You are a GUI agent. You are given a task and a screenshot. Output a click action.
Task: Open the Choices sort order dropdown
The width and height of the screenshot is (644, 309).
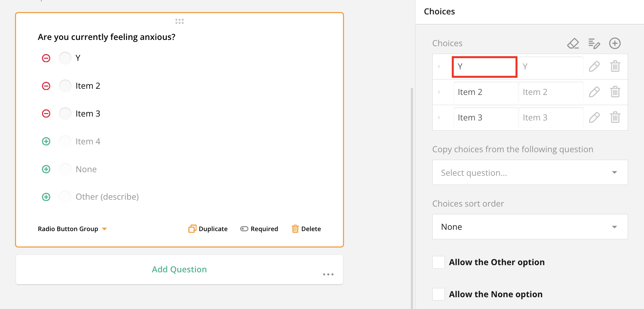529,227
